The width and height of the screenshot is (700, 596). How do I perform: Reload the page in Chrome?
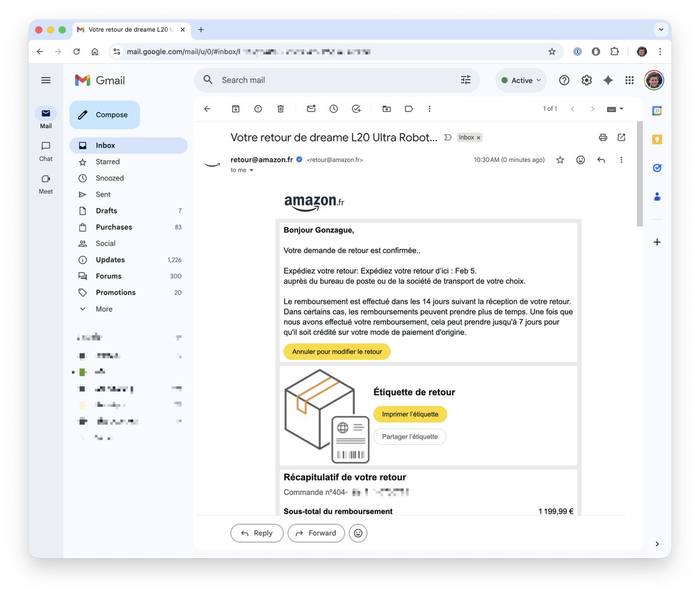click(76, 52)
